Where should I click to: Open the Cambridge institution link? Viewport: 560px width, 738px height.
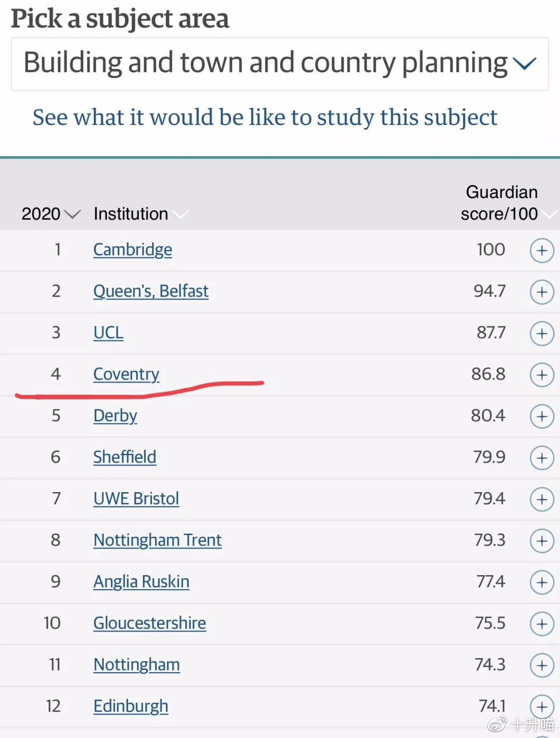pos(133,249)
